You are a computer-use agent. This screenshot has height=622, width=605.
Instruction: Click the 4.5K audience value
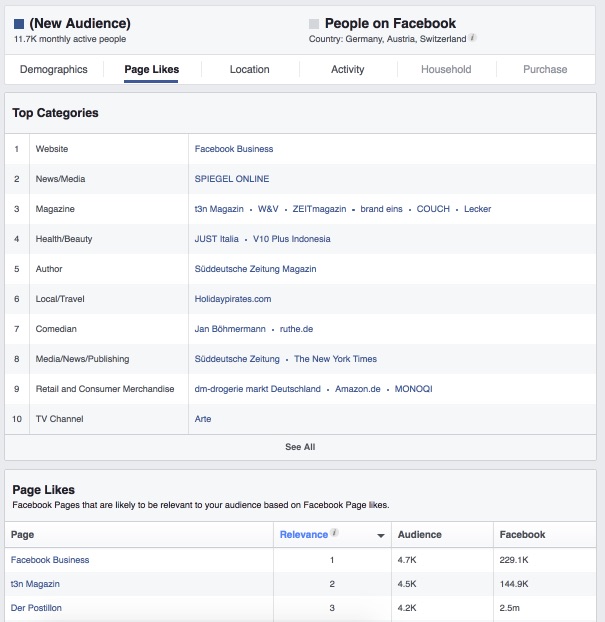(x=407, y=584)
